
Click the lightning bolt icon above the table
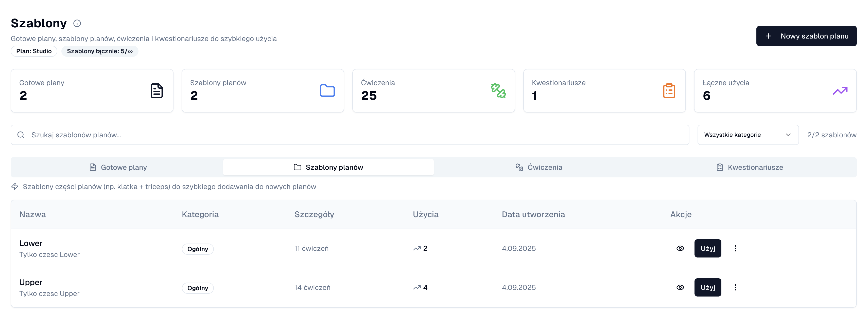coord(15,186)
